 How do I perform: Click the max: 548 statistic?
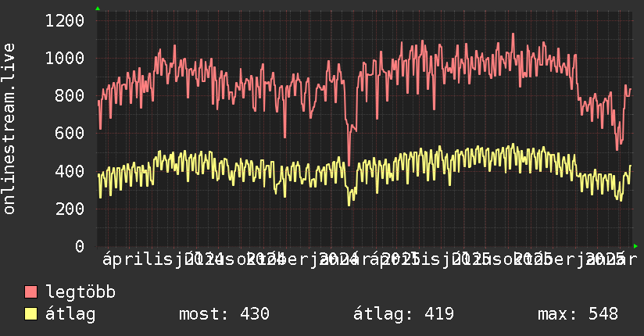[578, 314]
